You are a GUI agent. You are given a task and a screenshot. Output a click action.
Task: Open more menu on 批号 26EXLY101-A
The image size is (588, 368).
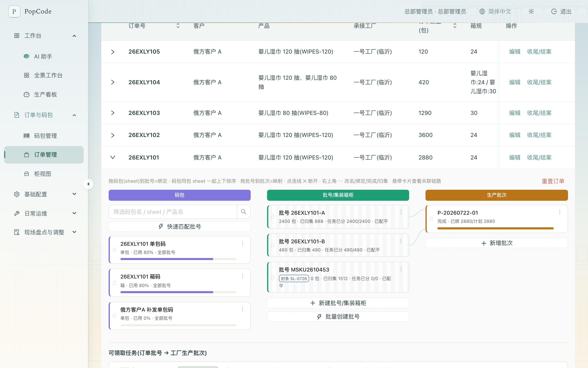(x=401, y=212)
